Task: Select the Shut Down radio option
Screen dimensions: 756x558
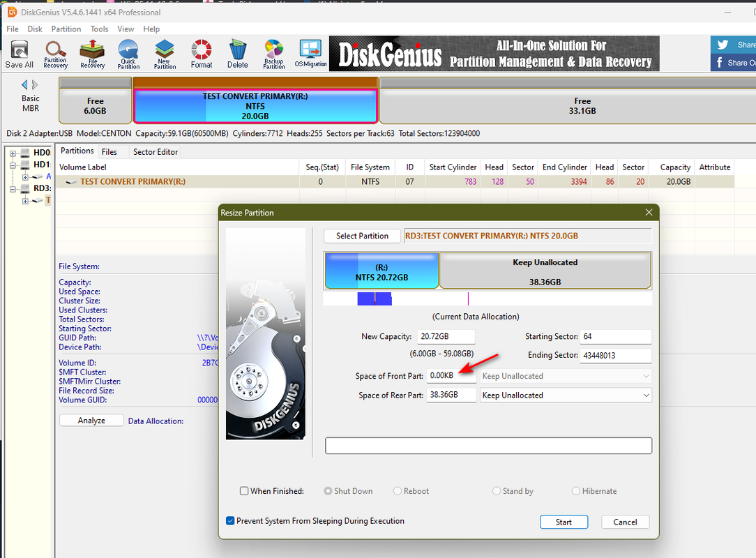Action: click(x=328, y=491)
